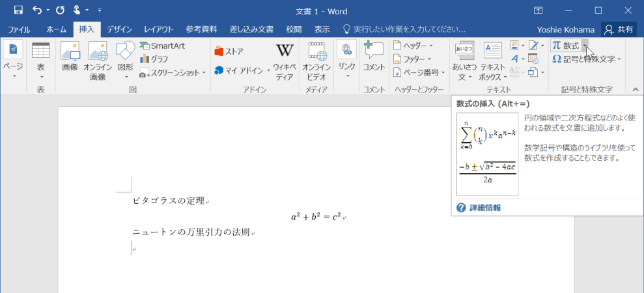Viewport: 644px width, 293px height.
Task: Click the ストア store add-in button
Action: [x=229, y=51]
